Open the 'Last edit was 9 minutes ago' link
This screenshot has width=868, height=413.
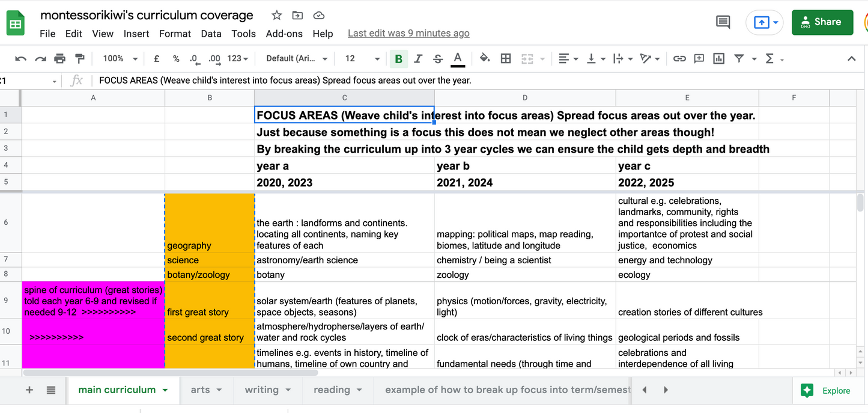(x=408, y=34)
